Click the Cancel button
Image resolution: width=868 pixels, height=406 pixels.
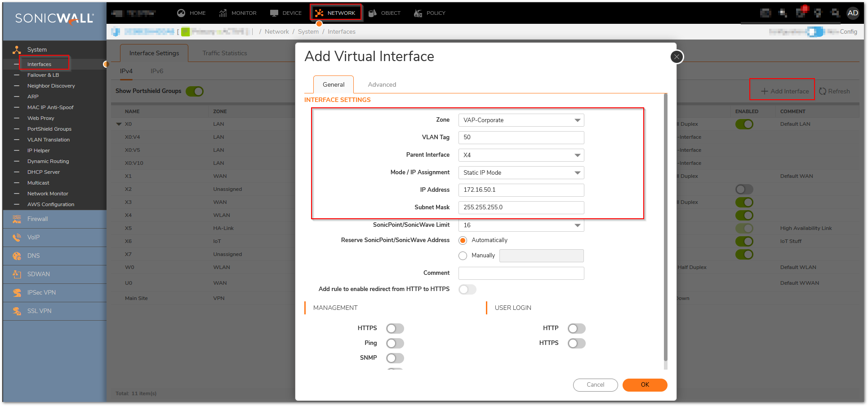click(595, 385)
